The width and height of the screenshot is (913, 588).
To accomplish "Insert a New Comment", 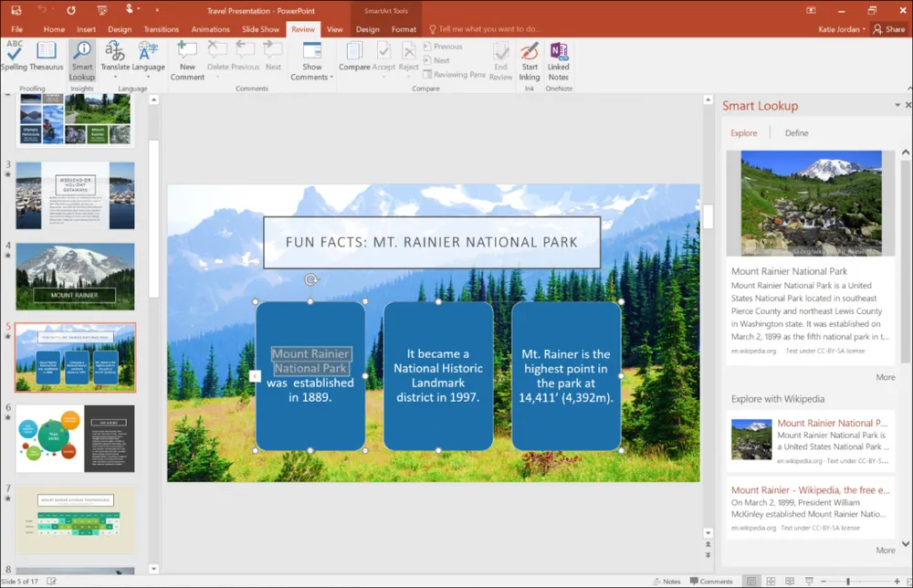I will [x=187, y=58].
